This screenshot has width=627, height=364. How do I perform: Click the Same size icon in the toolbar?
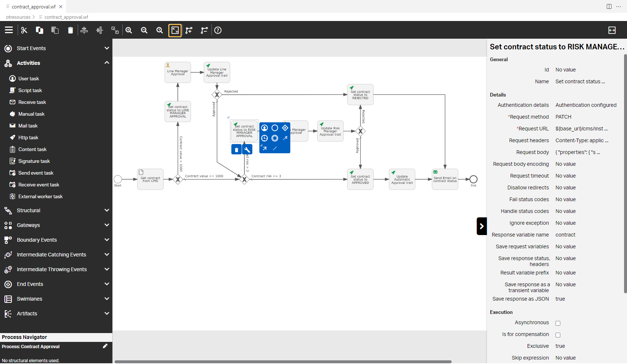(115, 30)
